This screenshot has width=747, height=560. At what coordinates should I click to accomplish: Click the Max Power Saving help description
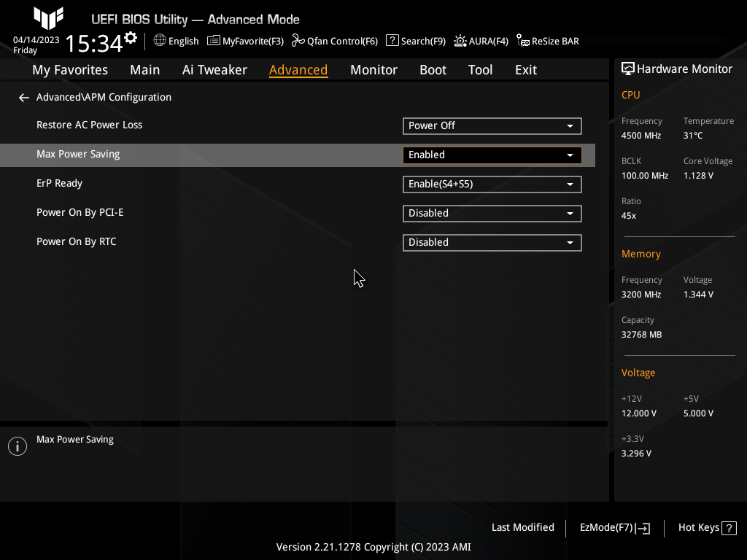(x=75, y=440)
